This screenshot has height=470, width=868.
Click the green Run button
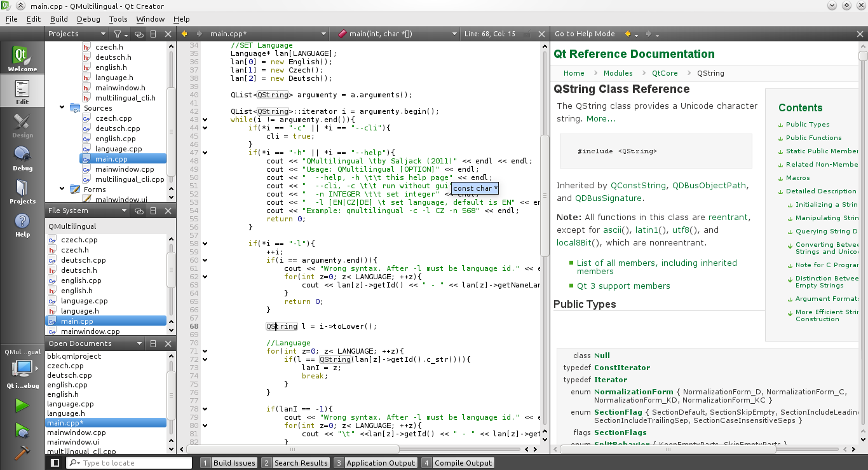point(22,405)
